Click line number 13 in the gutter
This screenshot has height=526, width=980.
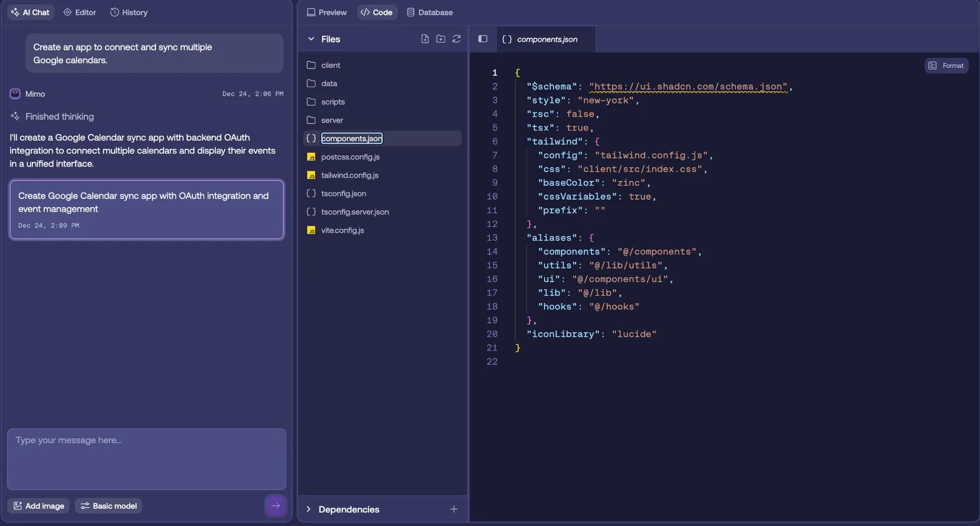(x=492, y=238)
